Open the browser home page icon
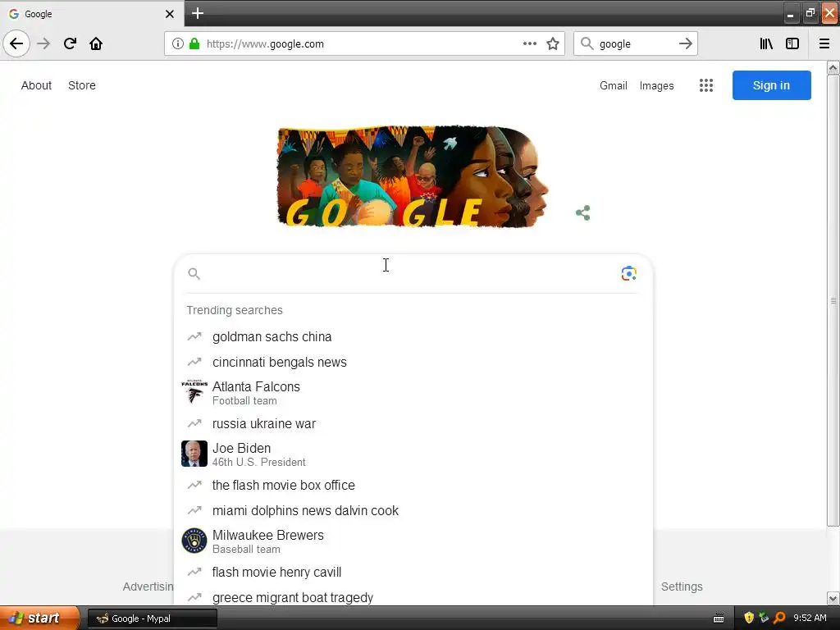Image resolution: width=840 pixels, height=630 pixels. tap(96, 43)
